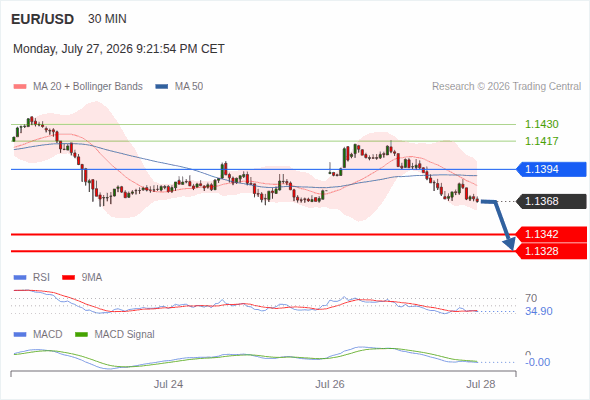The image size is (590, 400).
Task: Click the MA 20 + Bollinger Bands legend swatch
Action: point(20,87)
